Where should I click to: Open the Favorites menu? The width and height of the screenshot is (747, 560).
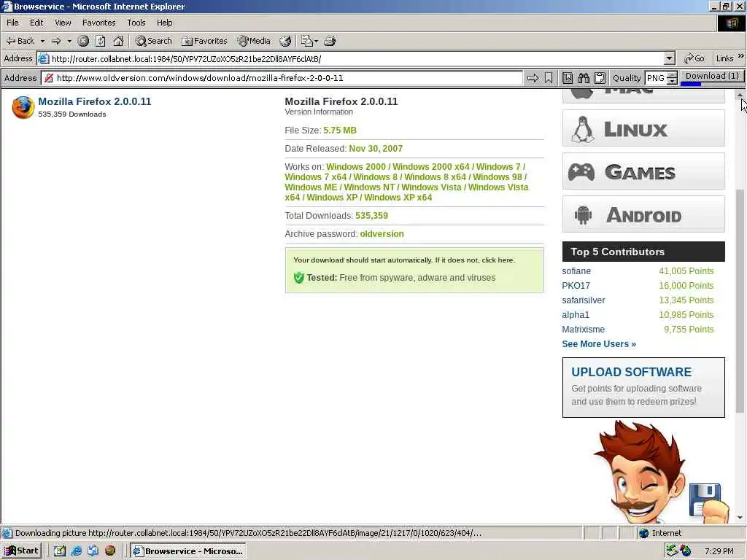[x=98, y=23]
